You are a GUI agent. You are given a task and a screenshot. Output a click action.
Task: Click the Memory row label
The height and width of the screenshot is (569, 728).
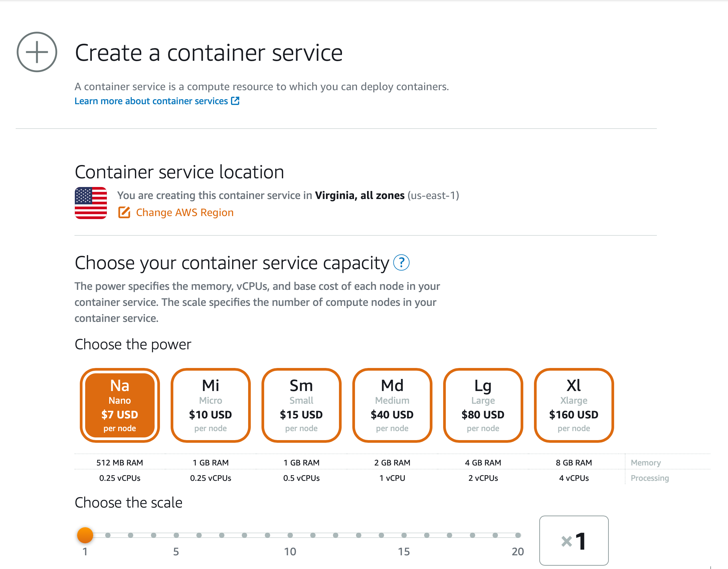click(646, 462)
